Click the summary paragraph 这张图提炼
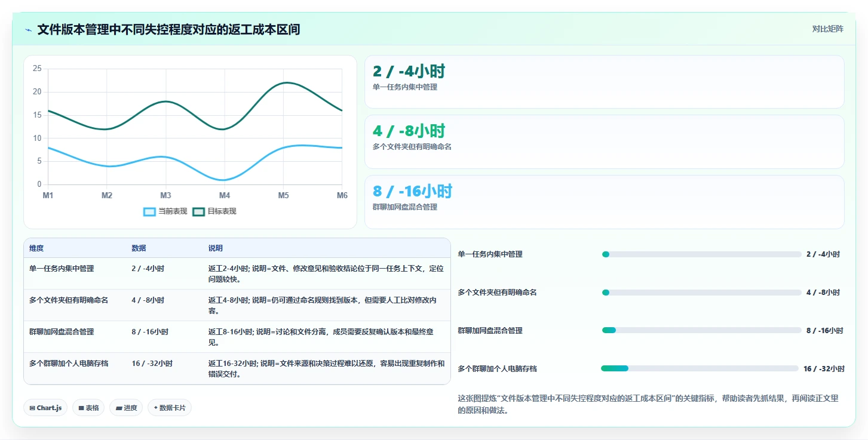The width and height of the screenshot is (868, 440). (648, 404)
